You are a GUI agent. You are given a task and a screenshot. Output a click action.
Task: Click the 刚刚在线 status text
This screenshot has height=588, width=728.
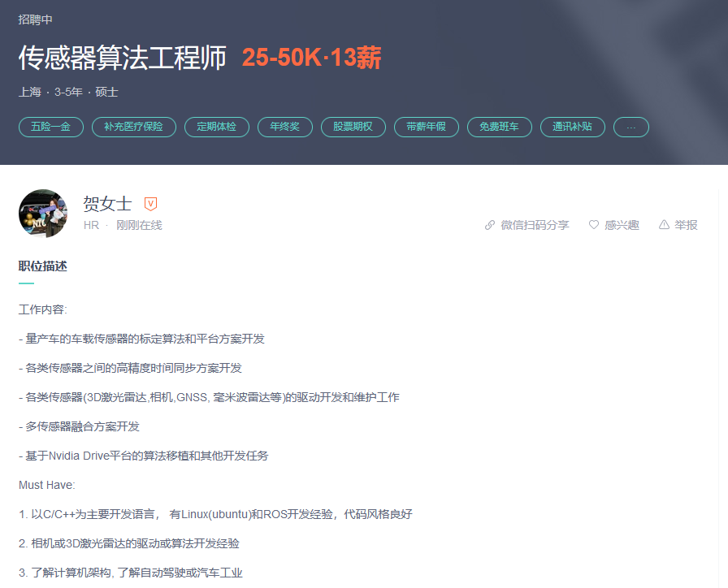point(139,225)
